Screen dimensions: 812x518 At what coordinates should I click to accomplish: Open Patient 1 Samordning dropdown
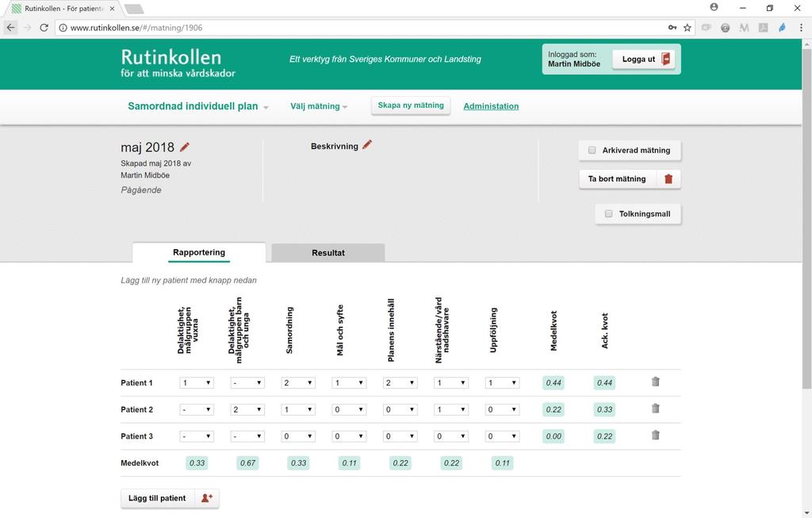[x=298, y=383]
